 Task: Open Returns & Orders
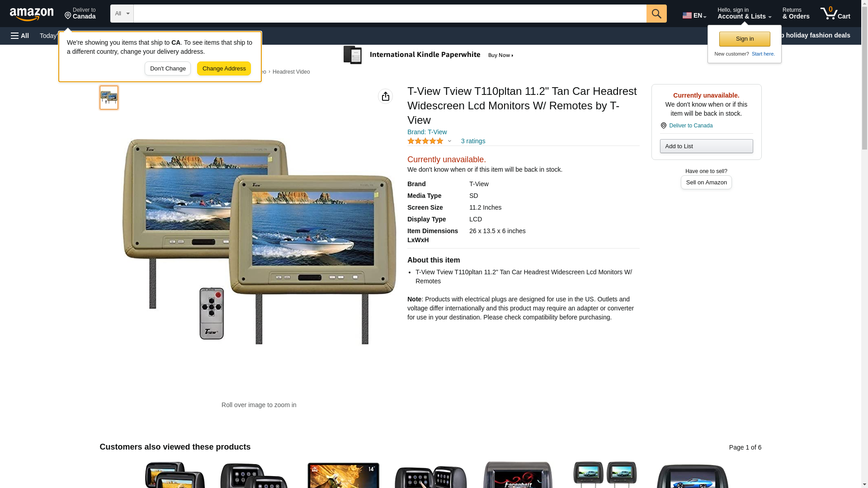point(796,14)
